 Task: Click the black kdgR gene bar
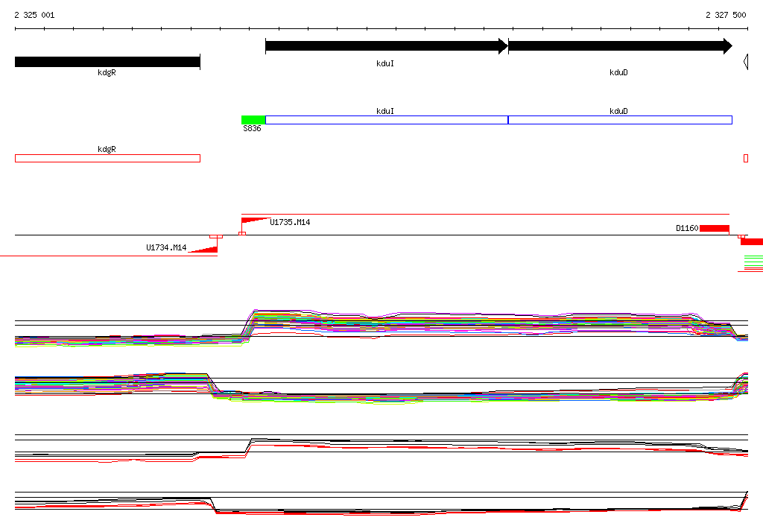(x=107, y=62)
